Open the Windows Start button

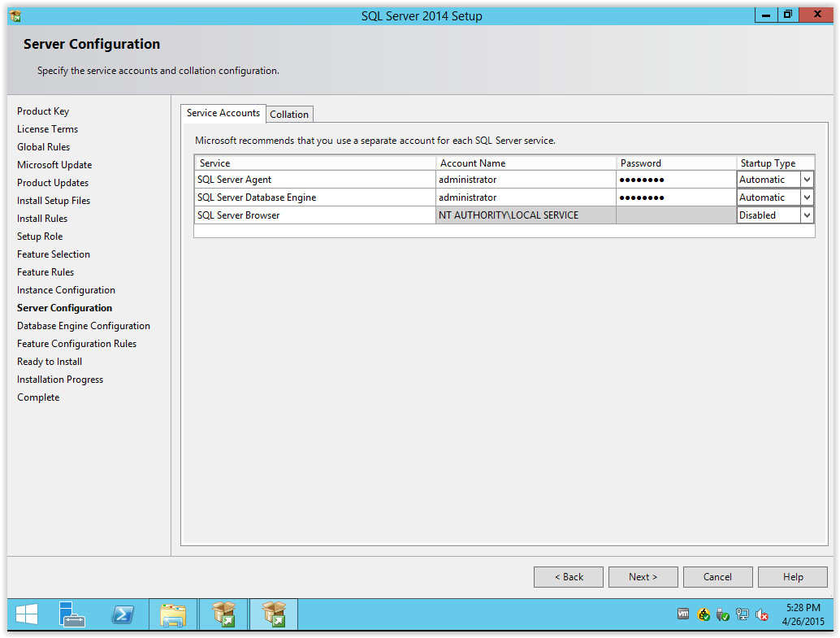pos(27,614)
